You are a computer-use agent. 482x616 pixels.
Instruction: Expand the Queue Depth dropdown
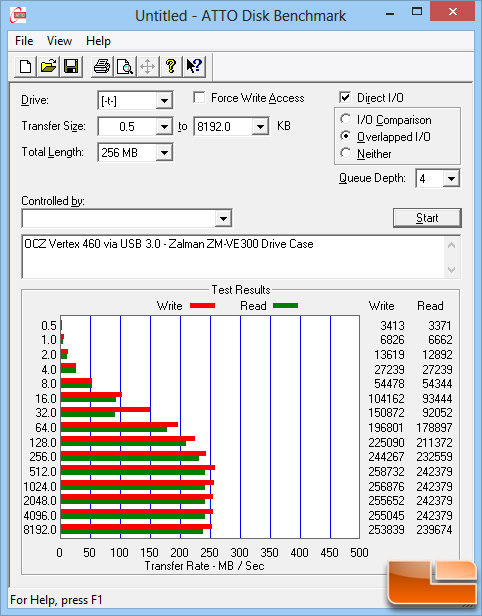[451, 179]
